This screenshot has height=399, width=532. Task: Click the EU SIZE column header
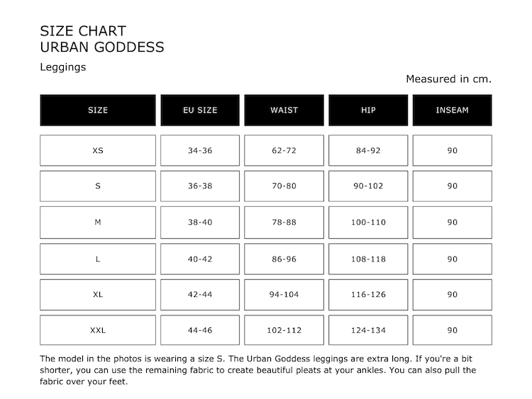pyautogui.click(x=200, y=111)
